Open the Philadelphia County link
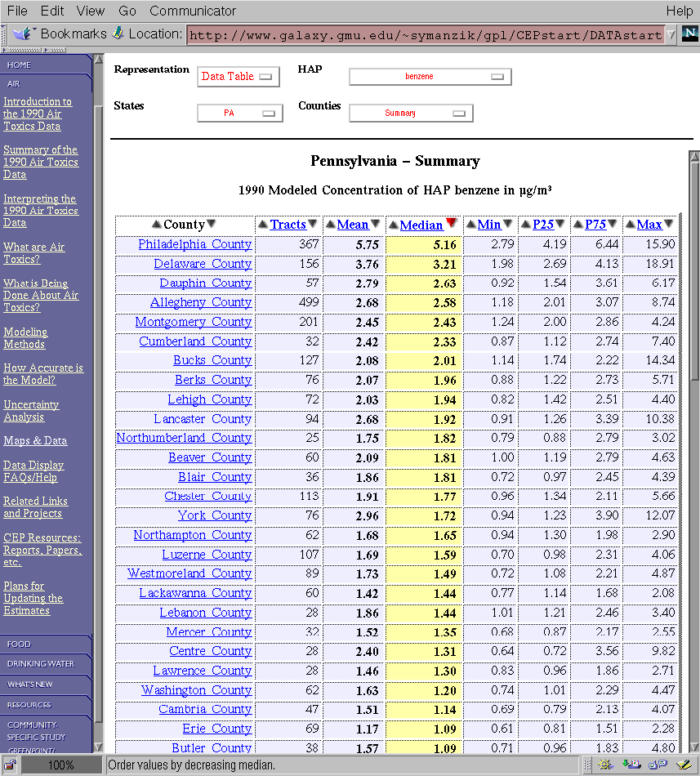The height and width of the screenshot is (776, 700). [194, 244]
